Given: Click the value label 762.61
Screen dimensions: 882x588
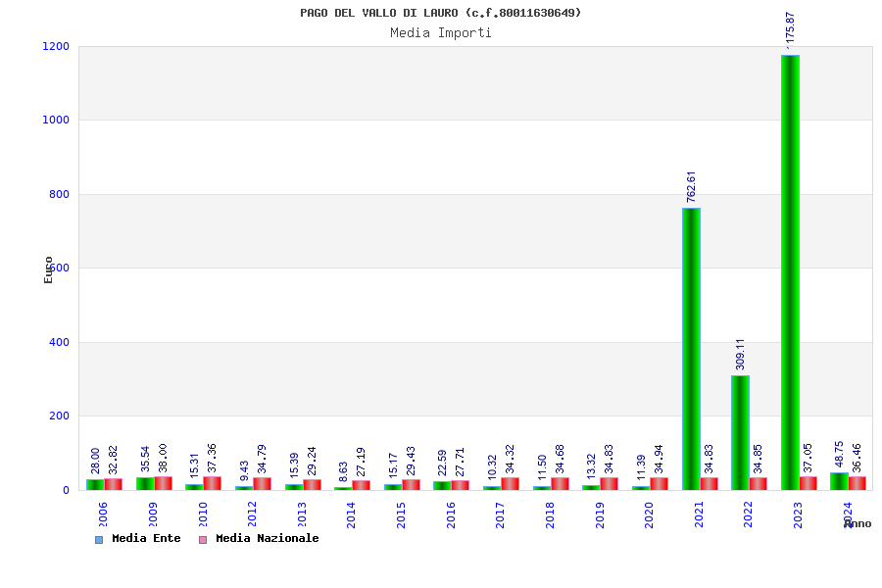Looking at the screenshot, I should pyautogui.click(x=691, y=187).
